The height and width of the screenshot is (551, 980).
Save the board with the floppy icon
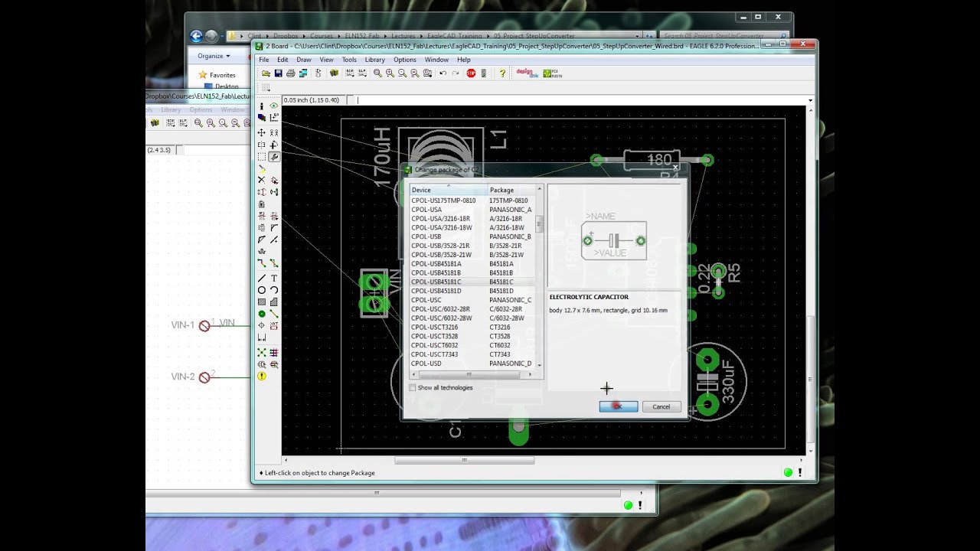[x=279, y=73]
